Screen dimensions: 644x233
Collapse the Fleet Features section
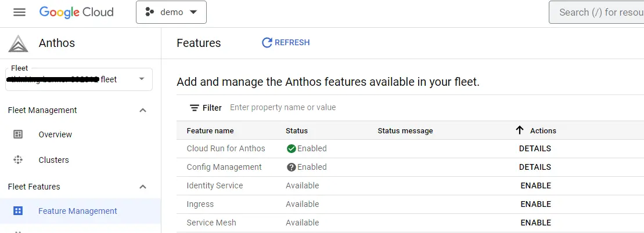pyautogui.click(x=143, y=187)
